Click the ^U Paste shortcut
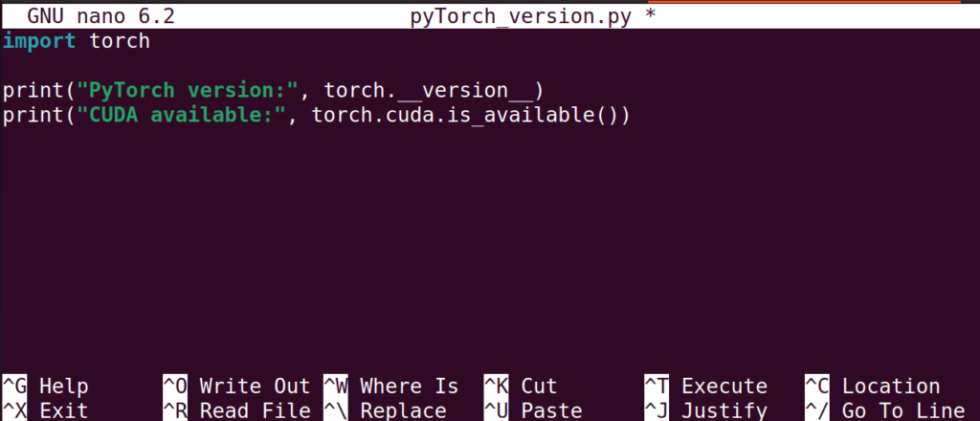980x421 pixels. click(532, 410)
